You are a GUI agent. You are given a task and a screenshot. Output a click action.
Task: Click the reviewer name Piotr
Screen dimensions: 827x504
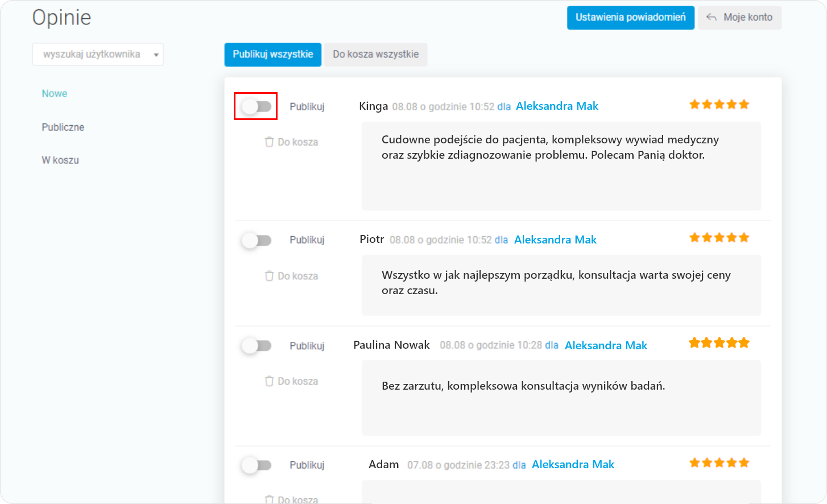372,239
